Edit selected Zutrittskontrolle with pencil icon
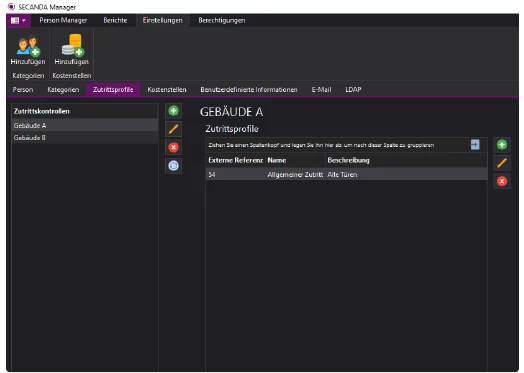This screenshot has height=373, width=524. pos(173,129)
